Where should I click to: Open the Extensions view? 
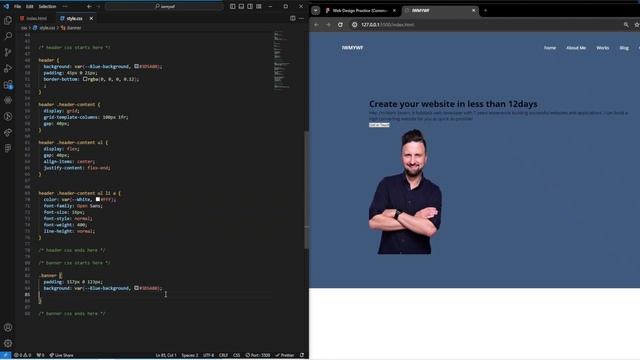click(8, 84)
